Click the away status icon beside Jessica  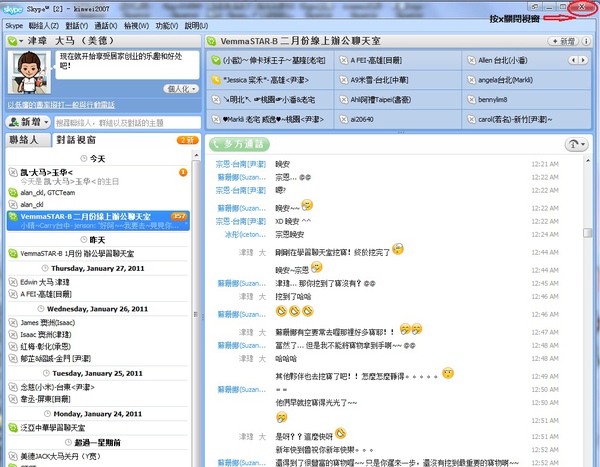[x=216, y=80]
